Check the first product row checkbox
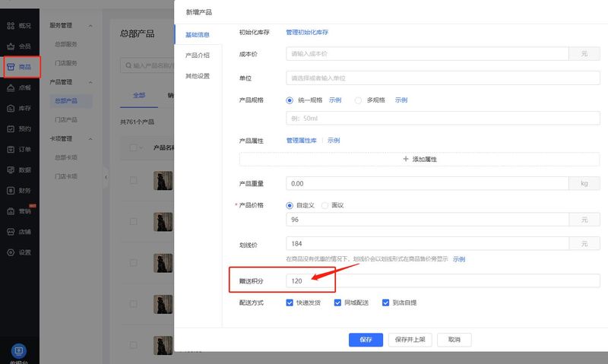The width and height of the screenshot is (608, 364). 134,180
